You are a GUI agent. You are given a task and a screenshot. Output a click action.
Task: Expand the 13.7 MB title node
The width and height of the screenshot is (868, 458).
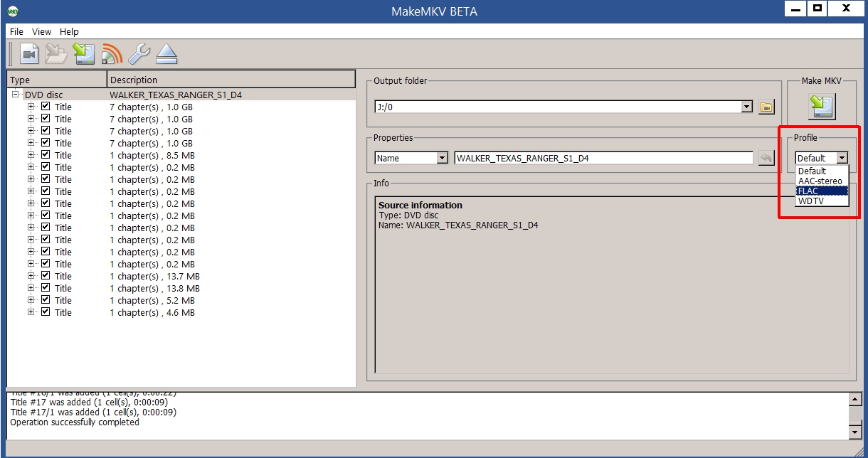(x=31, y=276)
